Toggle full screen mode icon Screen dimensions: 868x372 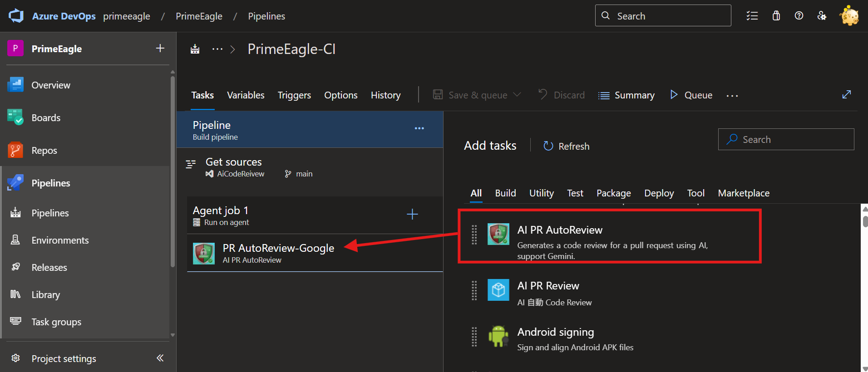pyautogui.click(x=846, y=94)
